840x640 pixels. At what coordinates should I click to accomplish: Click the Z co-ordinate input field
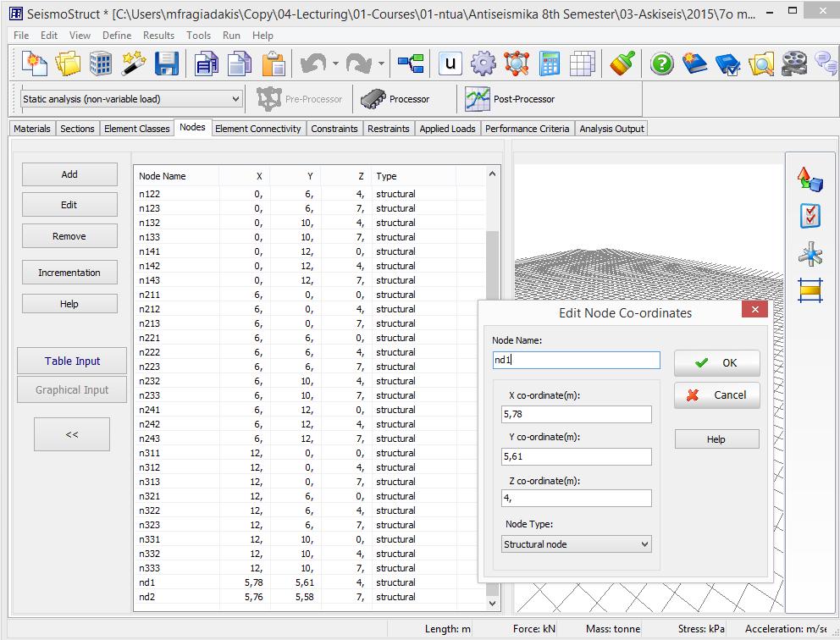click(577, 498)
